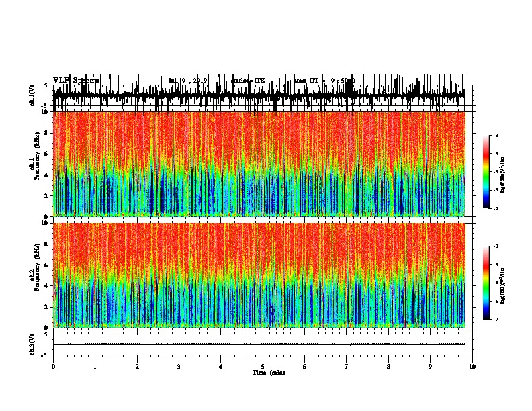532x411 pixels.
Task: Click the ch.2 colorbar log(PSD) label
Action: pos(503,285)
